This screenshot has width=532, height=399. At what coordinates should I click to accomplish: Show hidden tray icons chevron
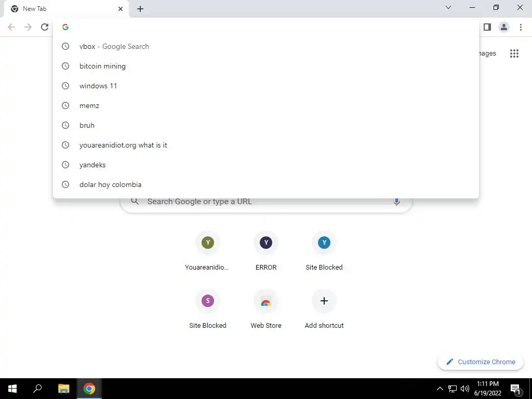[440, 389]
